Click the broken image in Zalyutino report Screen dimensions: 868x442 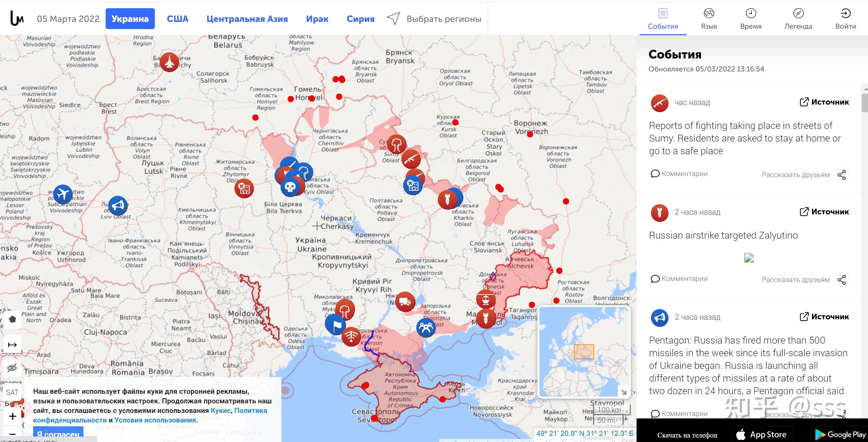749,258
